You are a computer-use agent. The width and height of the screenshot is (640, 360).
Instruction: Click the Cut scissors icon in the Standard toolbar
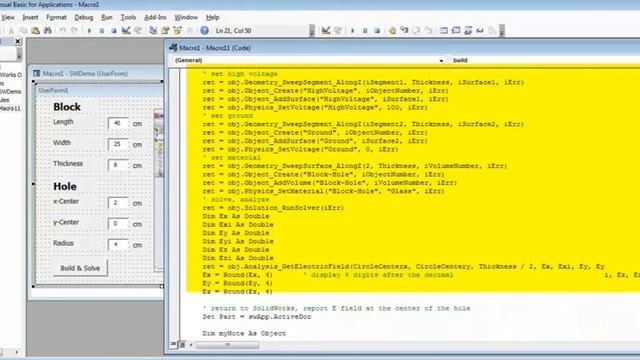(x=11, y=31)
